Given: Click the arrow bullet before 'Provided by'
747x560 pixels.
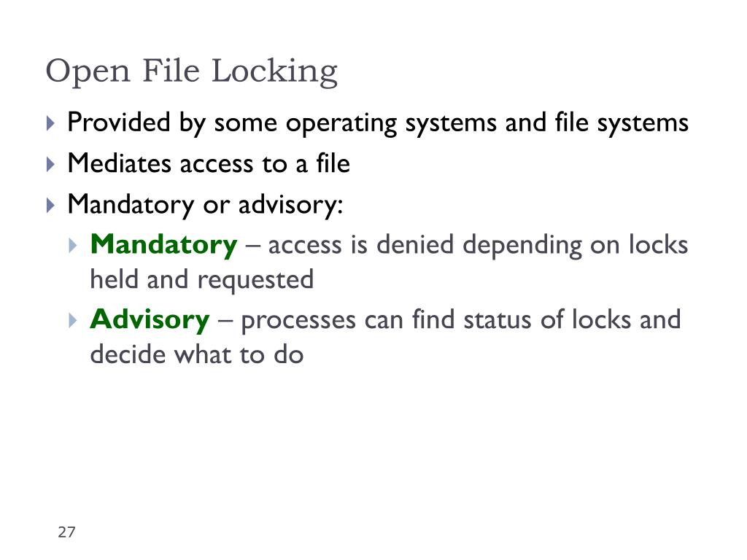Looking at the screenshot, I should [x=50, y=123].
